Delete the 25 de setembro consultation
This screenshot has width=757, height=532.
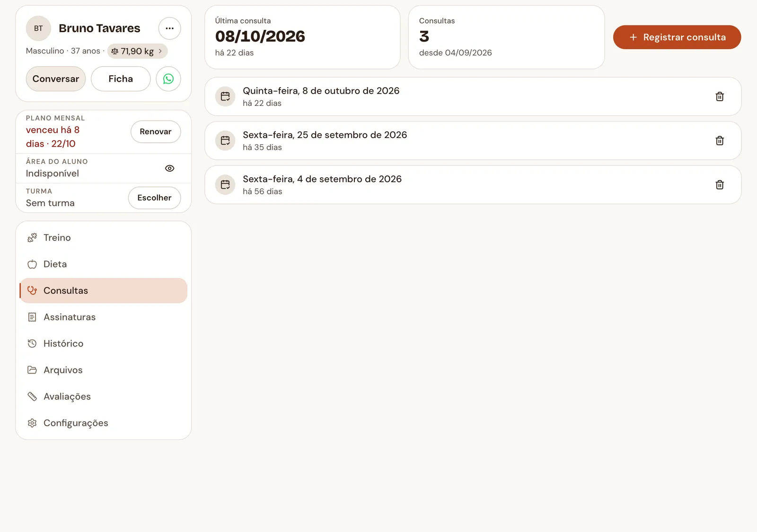coord(720,140)
